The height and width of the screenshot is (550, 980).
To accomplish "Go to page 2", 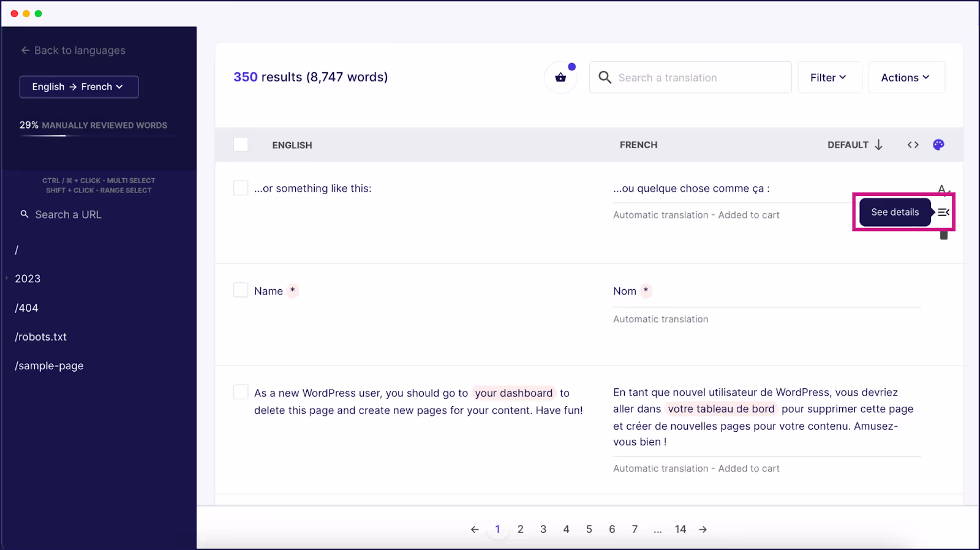I will [x=520, y=529].
